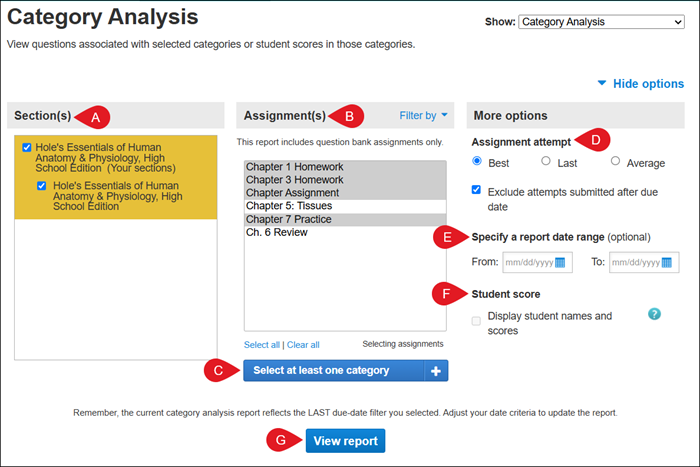Enable Display student names and scores

click(x=477, y=318)
